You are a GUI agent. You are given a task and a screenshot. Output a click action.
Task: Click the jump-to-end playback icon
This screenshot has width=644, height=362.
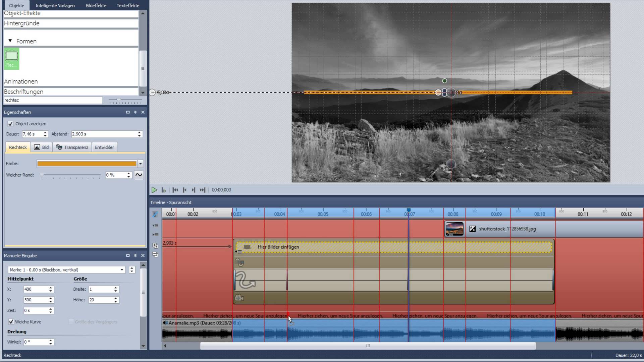(202, 190)
